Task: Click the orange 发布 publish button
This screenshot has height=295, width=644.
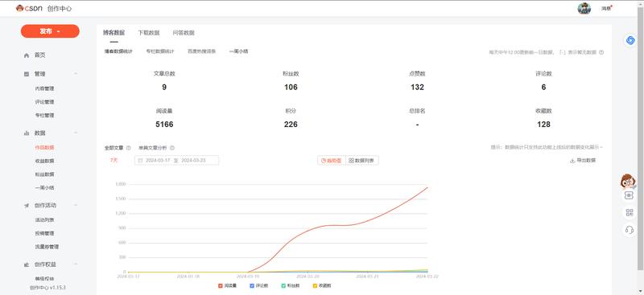Action: click(x=50, y=31)
